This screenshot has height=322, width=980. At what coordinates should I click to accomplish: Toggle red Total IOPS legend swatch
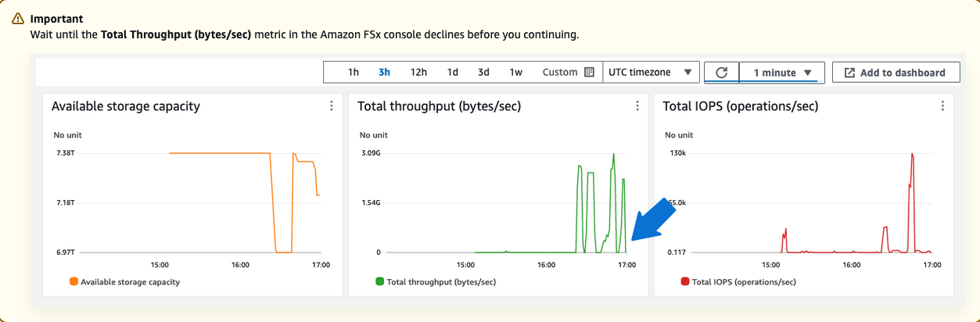(x=685, y=282)
